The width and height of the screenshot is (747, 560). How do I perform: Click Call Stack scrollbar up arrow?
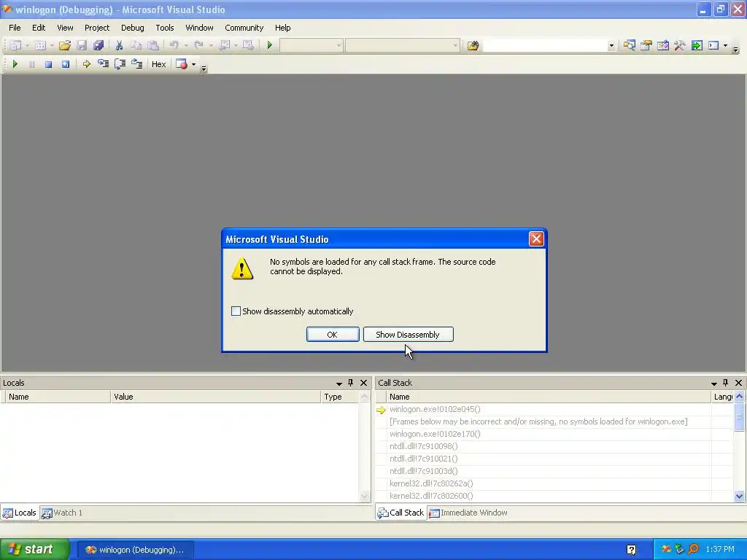[739, 396]
